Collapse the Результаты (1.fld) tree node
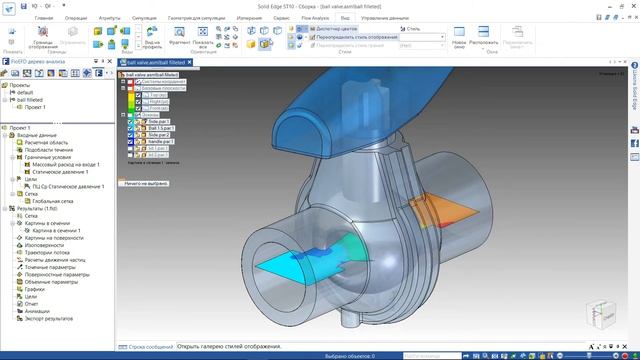 coord(5,209)
